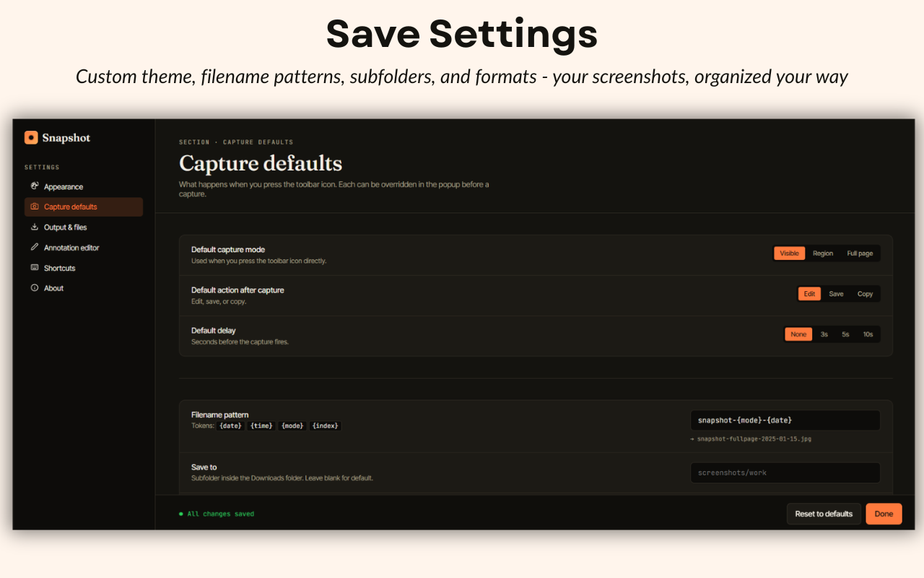
Task: Click the orange Snapshot logo icon
Action: click(x=31, y=137)
